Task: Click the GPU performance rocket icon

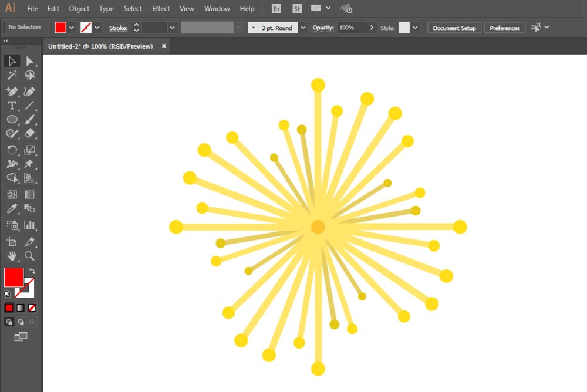Action: [347, 9]
